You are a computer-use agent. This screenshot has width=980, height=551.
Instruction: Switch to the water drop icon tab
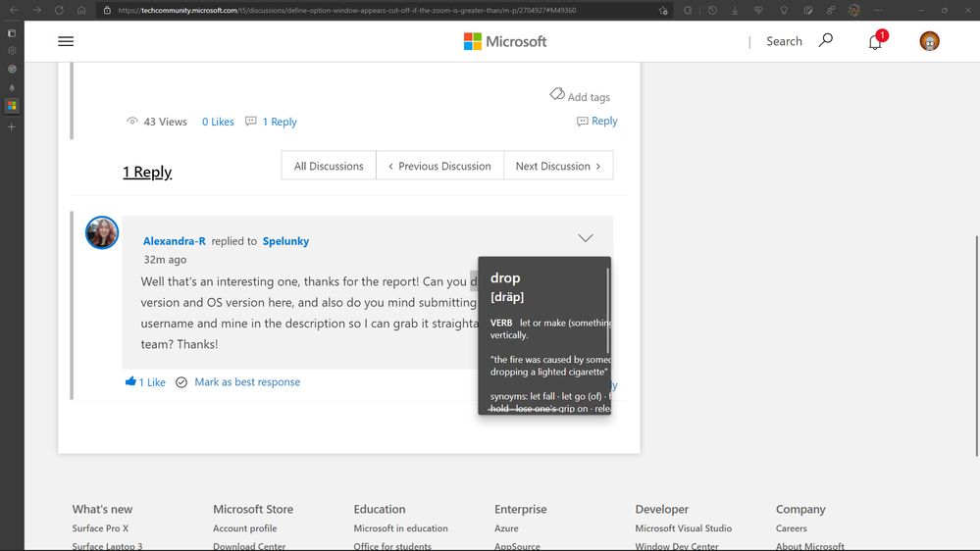12,87
